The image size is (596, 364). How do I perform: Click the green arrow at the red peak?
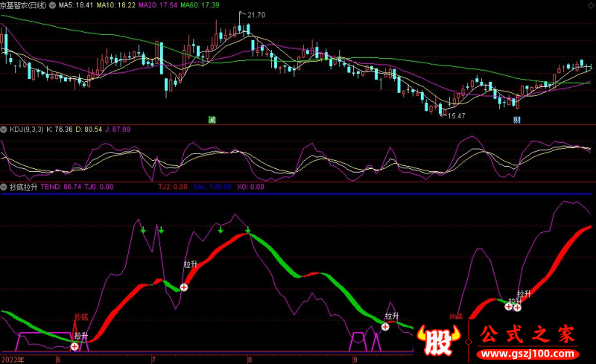pyautogui.click(x=248, y=230)
